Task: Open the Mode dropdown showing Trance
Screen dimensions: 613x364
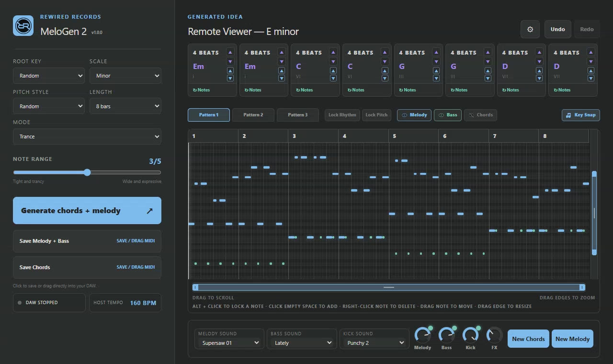Action: [87, 136]
